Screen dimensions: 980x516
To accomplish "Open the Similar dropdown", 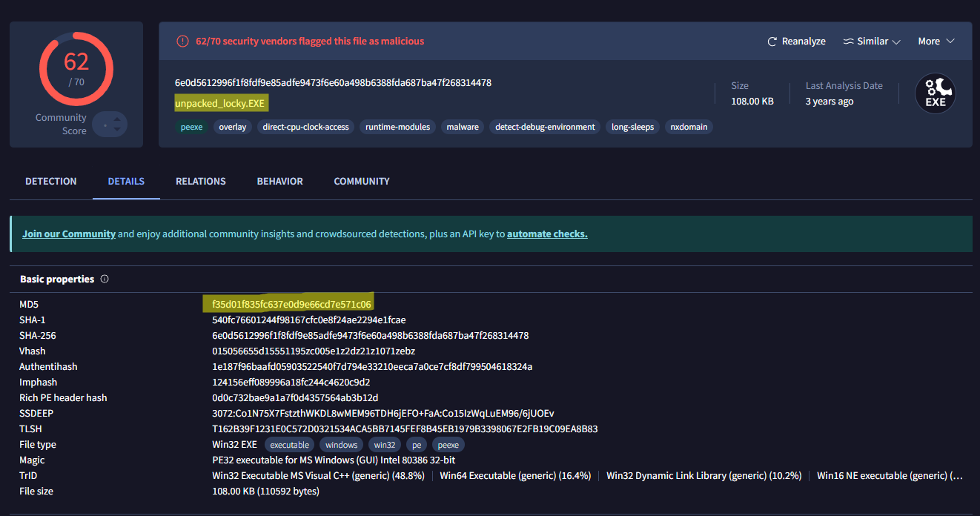I will click(x=872, y=42).
